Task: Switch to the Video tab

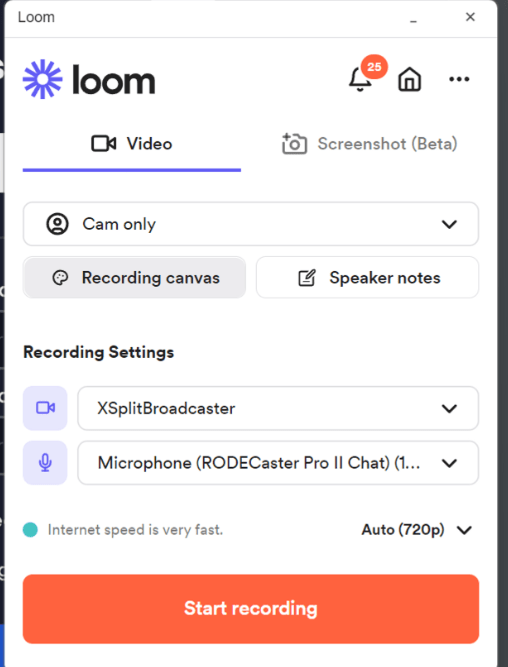Action: [132, 144]
